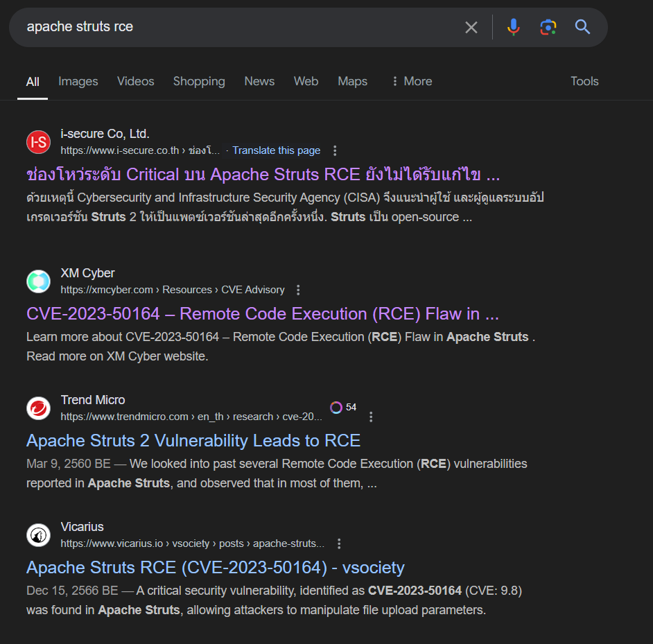This screenshot has width=653, height=644.
Task: Click the Vicarius site favicon
Action: coord(38,534)
